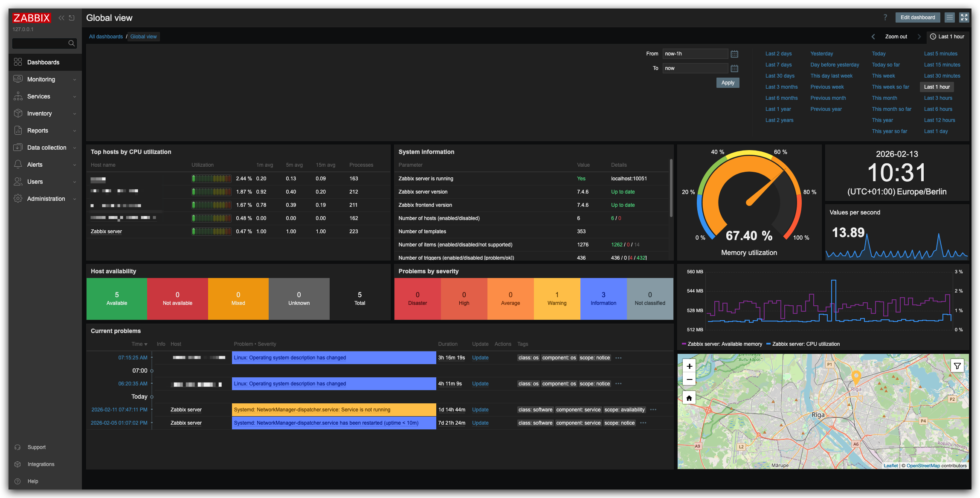Viewport: 980px width, 498px height.
Task: Click the Data collection download icon
Action: (x=18, y=147)
